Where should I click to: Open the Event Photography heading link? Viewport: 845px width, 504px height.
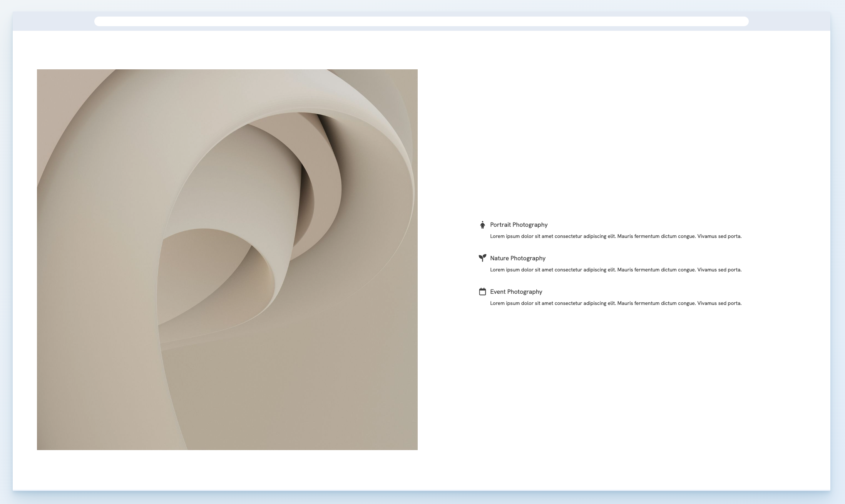point(516,291)
